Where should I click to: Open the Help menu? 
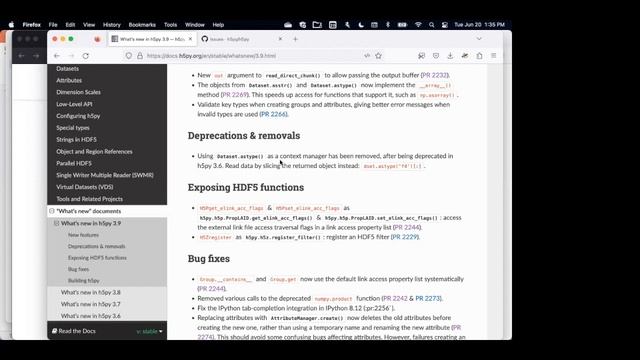pos(218,25)
